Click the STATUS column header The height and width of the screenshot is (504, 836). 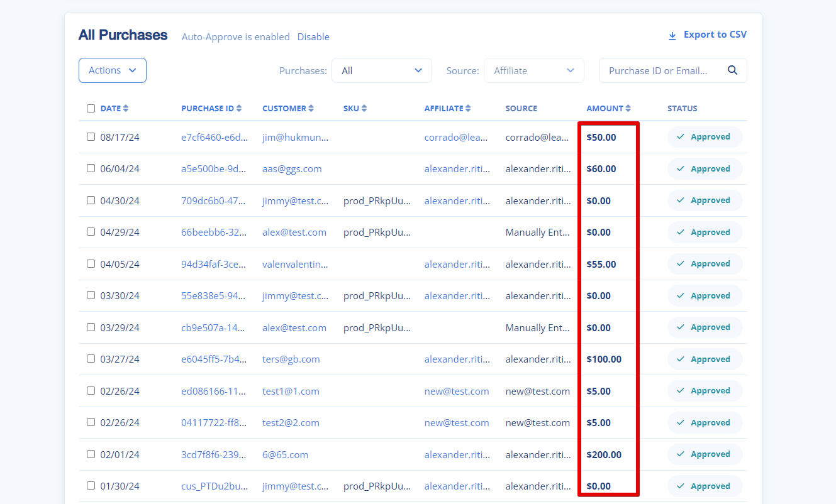[x=683, y=108]
